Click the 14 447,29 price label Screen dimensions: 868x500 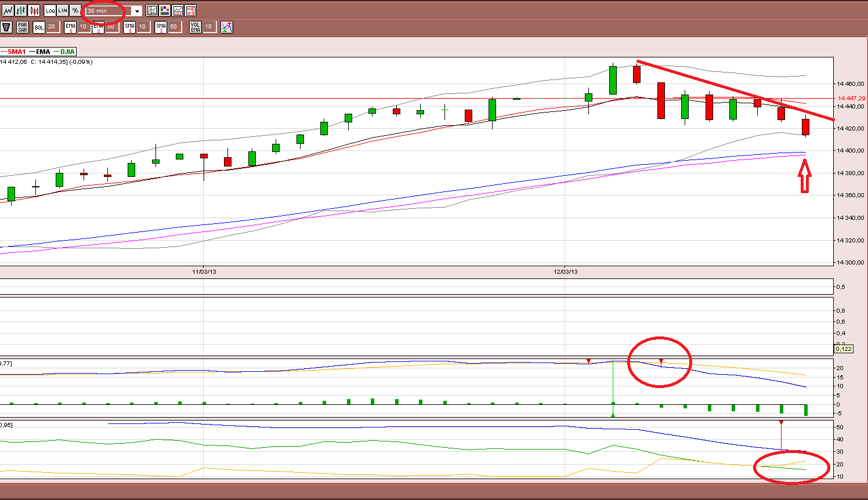pyautogui.click(x=851, y=99)
